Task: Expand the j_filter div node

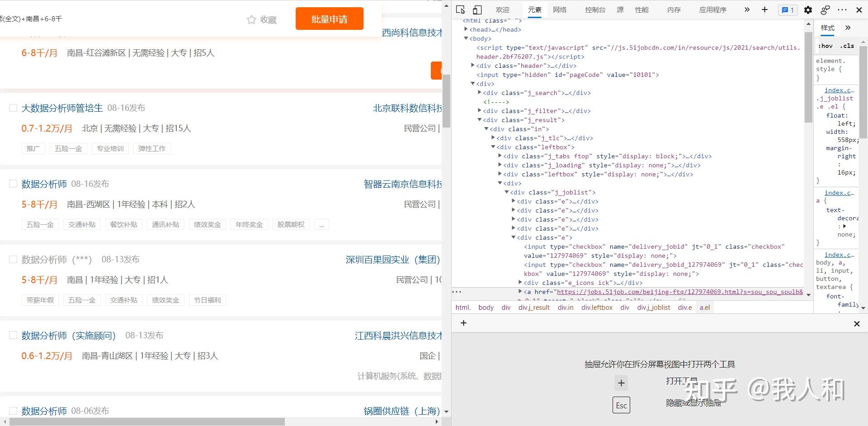Action: coord(480,111)
